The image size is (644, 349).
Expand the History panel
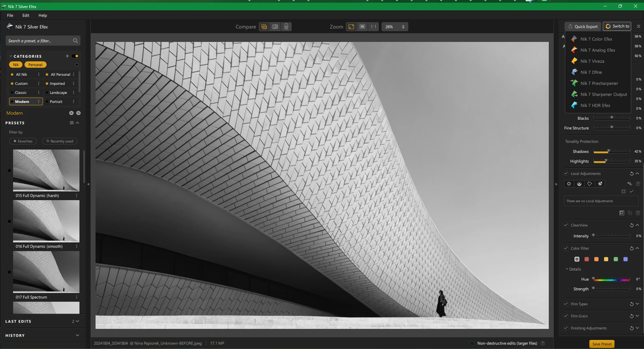77,335
